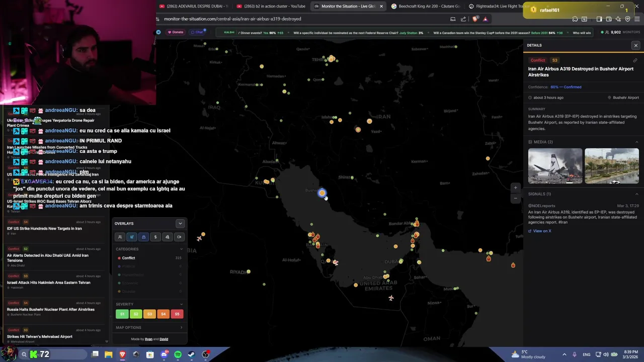Open Steam from the taskbar
The image size is (644, 362).
pos(192,354)
